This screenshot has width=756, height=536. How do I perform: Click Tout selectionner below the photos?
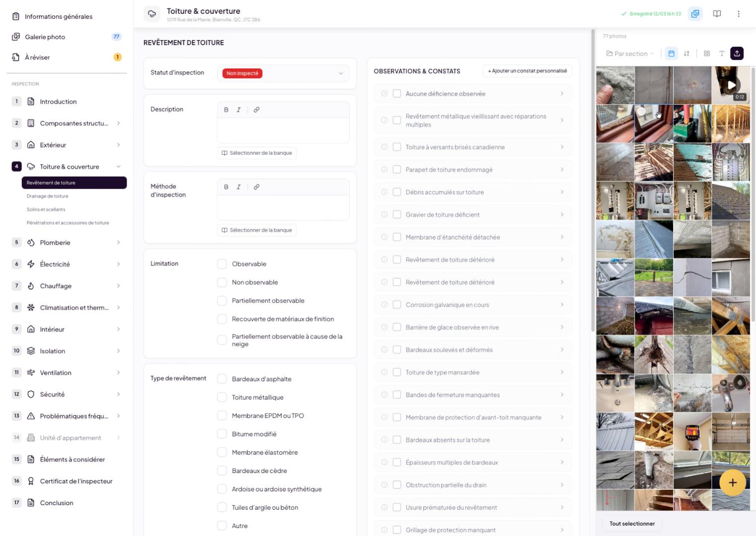pyautogui.click(x=632, y=524)
